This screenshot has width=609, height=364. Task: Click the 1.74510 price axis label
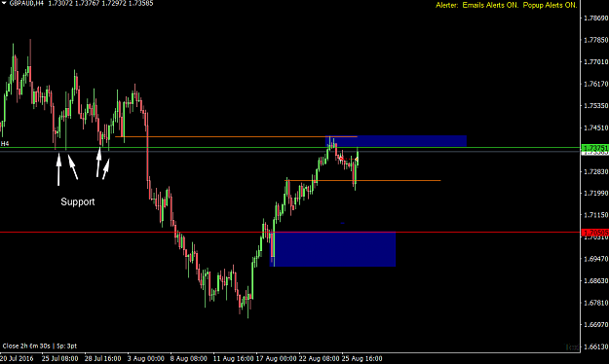pyautogui.click(x=595, y=127)
